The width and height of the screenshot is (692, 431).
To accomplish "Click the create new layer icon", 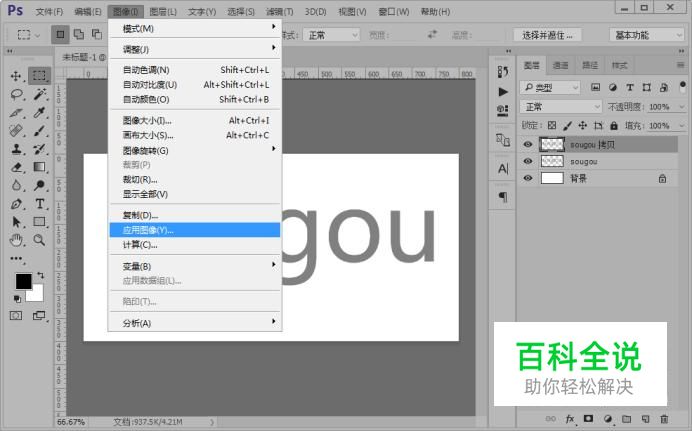I will pyautogui.click(x=645, y=419).
